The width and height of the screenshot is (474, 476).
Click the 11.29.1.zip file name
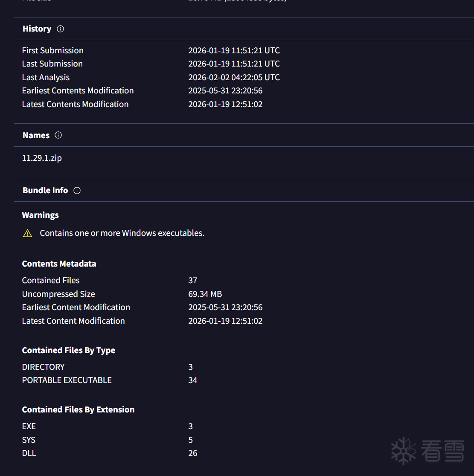[x=42, y=158]
